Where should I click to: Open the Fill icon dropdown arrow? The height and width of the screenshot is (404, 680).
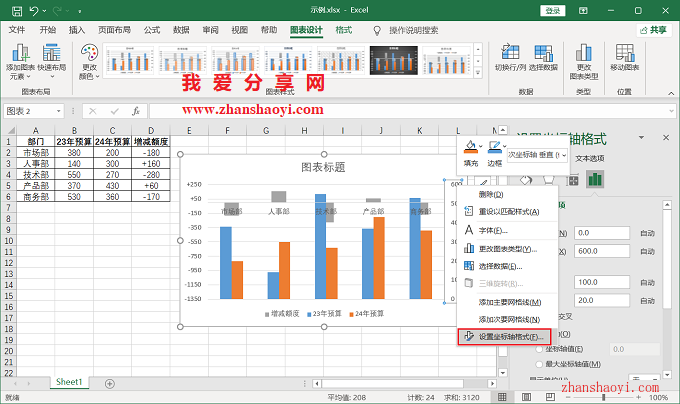click(x=481, y=146)
